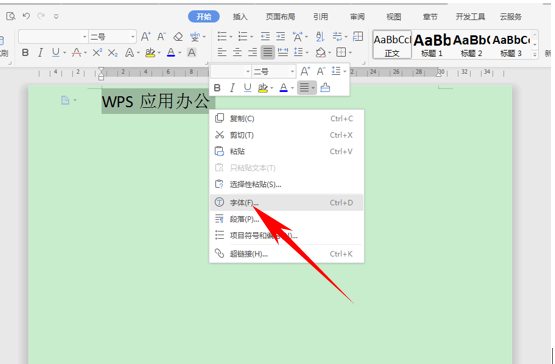
Task: Open the Chinese layout (A with arrows) tool
Action: point(298,36)
